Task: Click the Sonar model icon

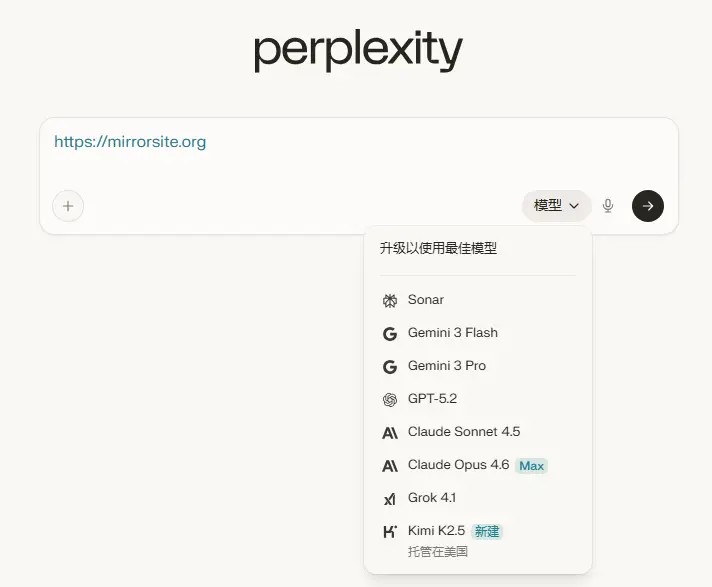Action: coord(390,300)
